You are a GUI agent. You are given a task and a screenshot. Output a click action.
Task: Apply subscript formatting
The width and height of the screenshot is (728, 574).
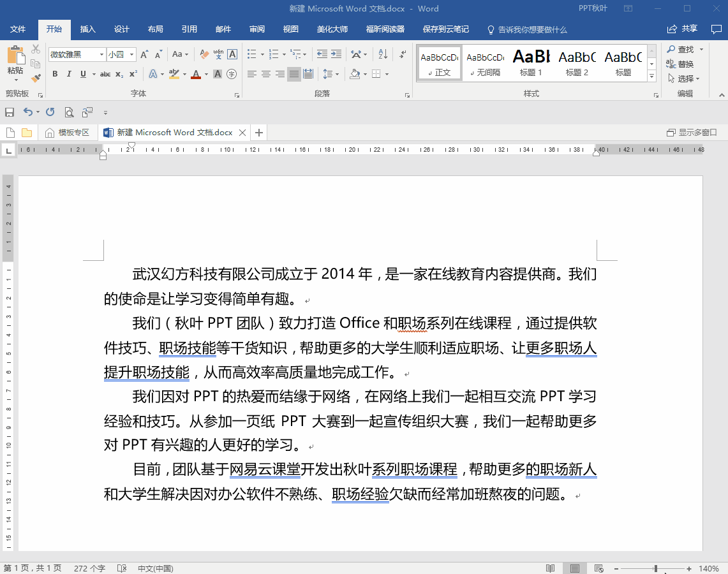[119, 74]
